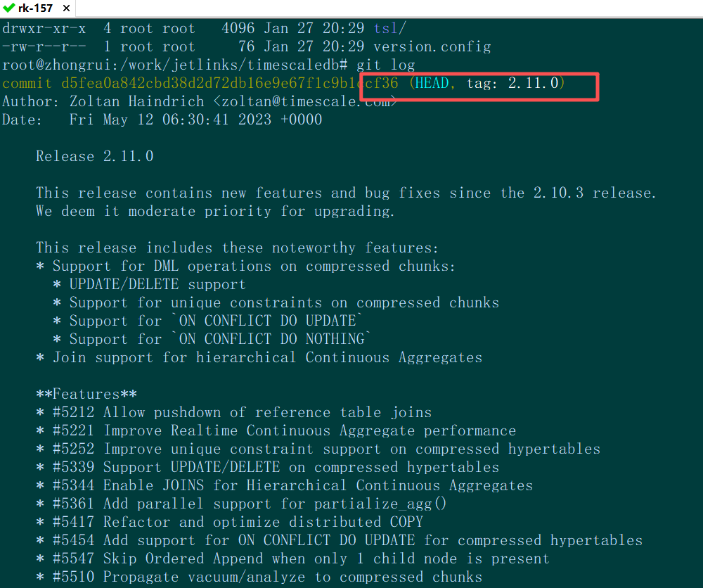703x588 pixels.
Task: Click 'Join support for hierarchical' line
Action: pos(259,357)
